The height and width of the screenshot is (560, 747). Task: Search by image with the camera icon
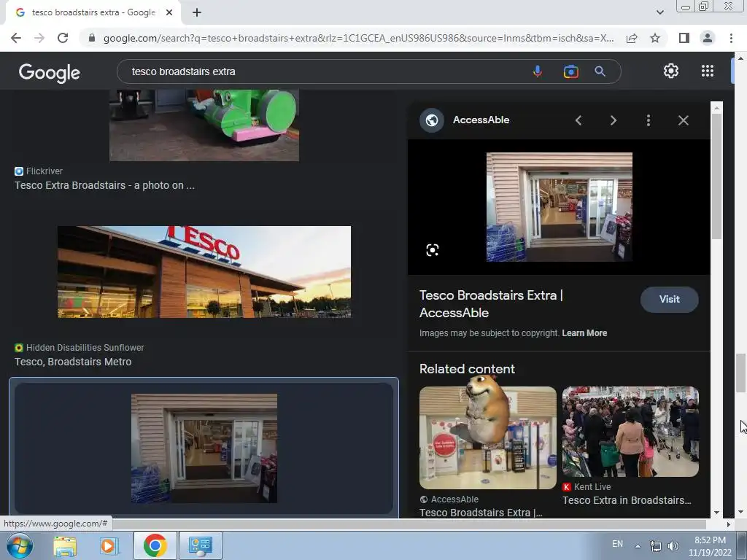point(570,71)
